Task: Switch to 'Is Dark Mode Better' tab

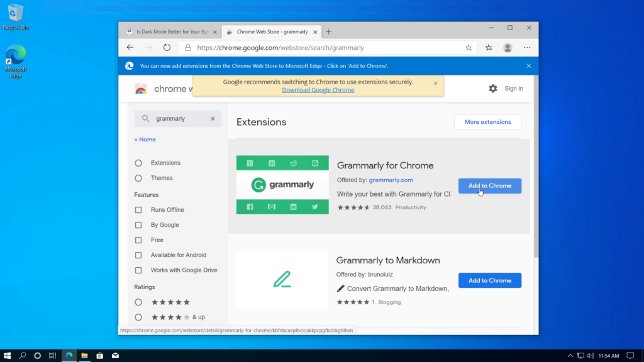Action: (172, 31)
